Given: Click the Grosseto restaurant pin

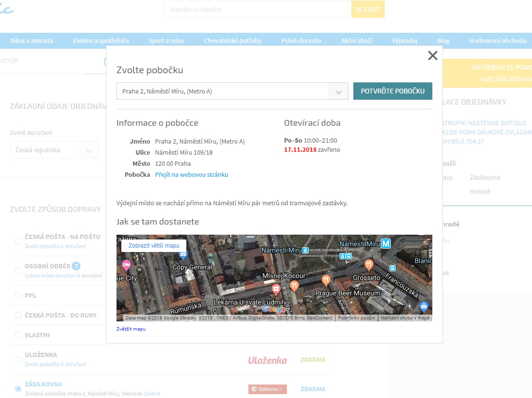Looking at the screenshot, I should [x=369, y=264].
